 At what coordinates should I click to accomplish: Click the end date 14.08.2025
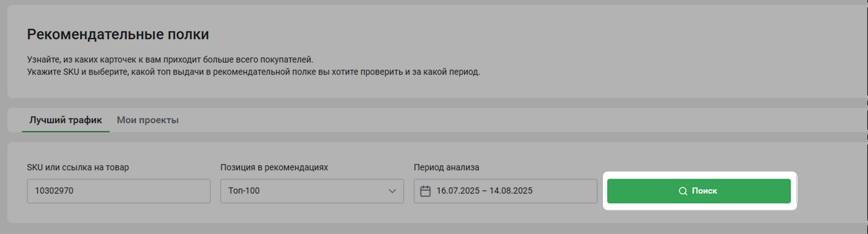[511, 191]
